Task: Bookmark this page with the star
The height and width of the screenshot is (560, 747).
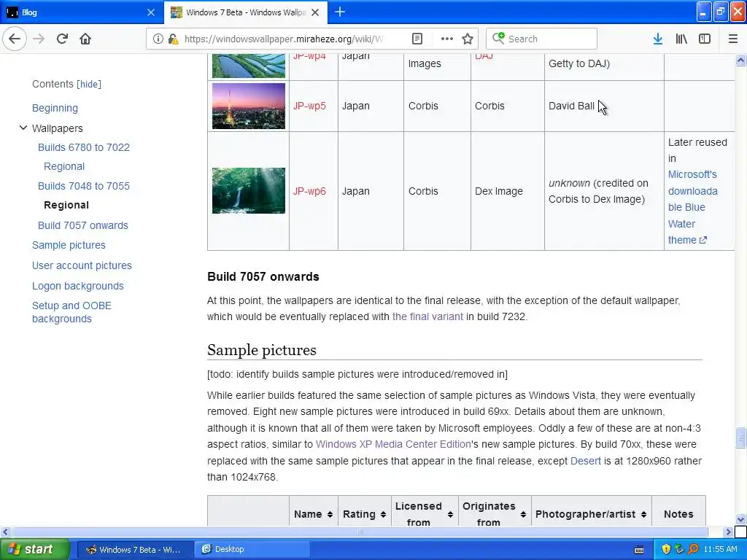Action: [468, 39]
